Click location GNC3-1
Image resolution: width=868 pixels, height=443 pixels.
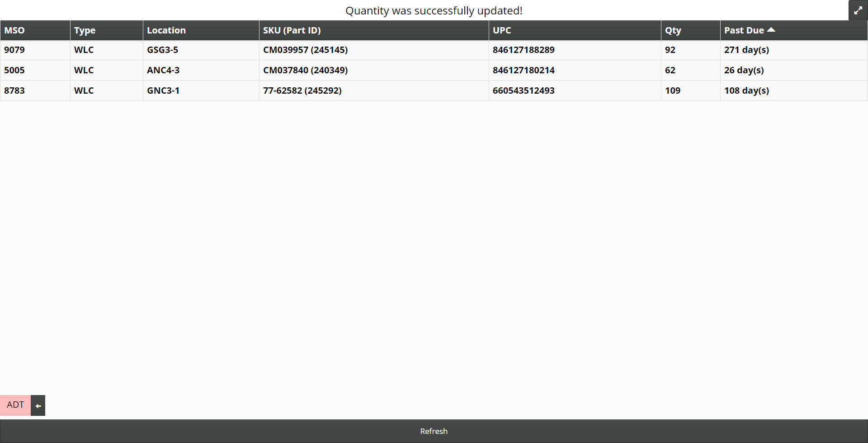coord(201,91)
